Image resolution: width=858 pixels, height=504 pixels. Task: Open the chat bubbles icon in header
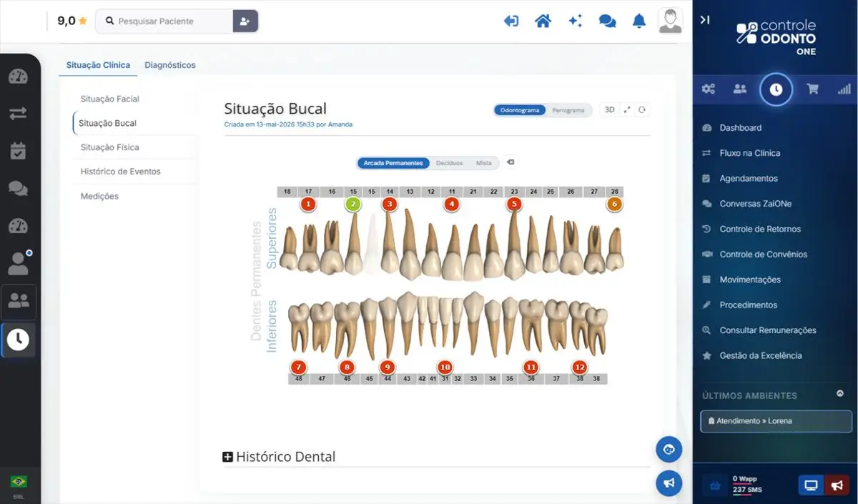607,21
